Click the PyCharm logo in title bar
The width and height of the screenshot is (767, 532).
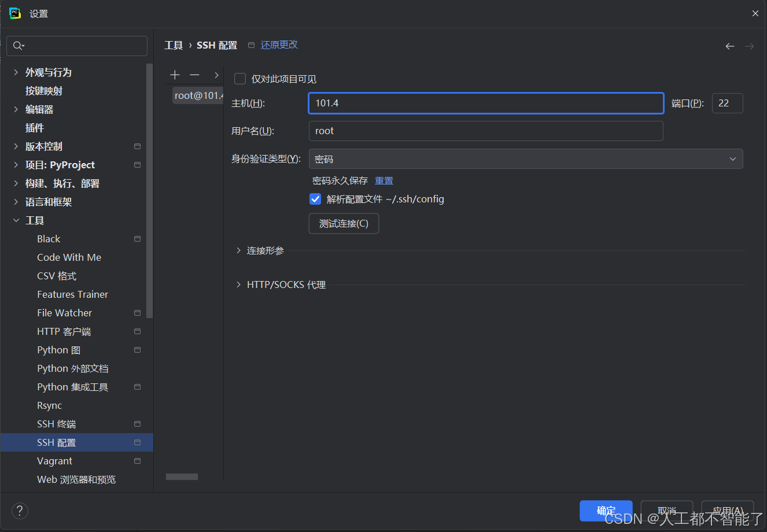(x=15, y=13)
